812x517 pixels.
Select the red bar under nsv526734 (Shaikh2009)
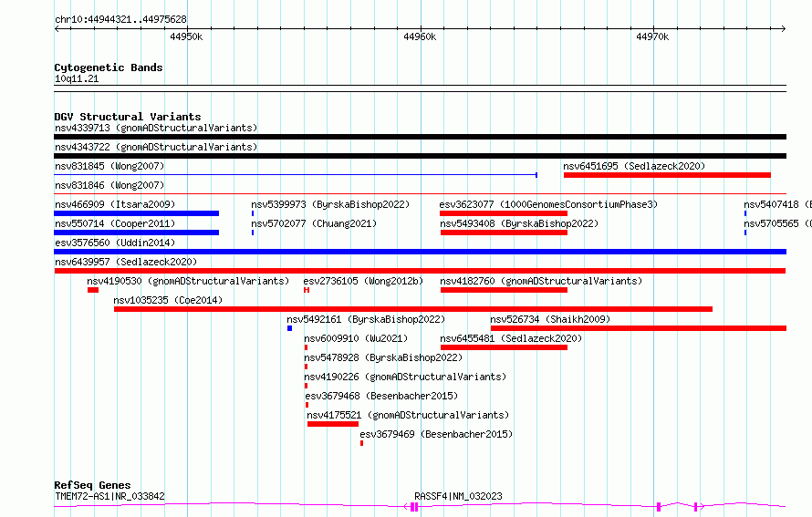pos(639,328)
